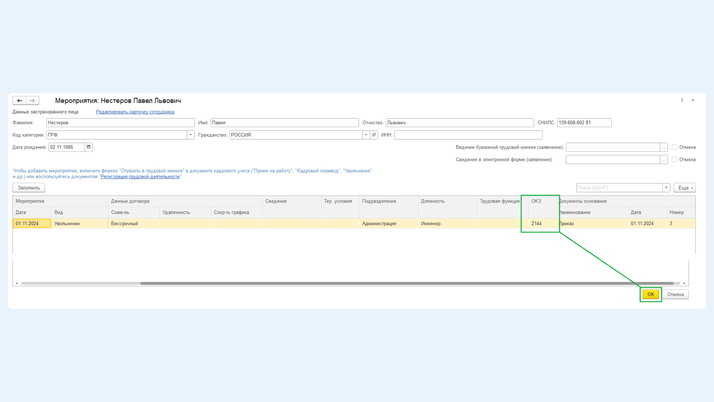
Task: Tick Отмена checkbox for paper work book
Action: 675,147
